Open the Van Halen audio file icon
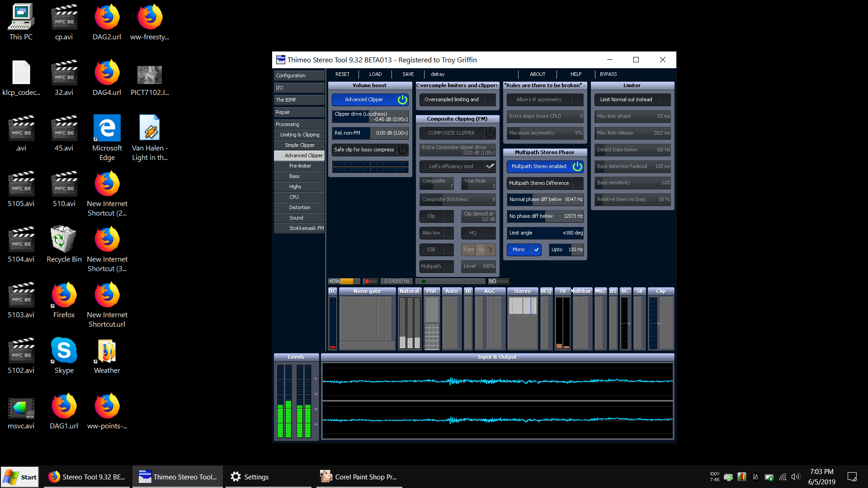This screenshot has height=488, width=868. (150, 138)
